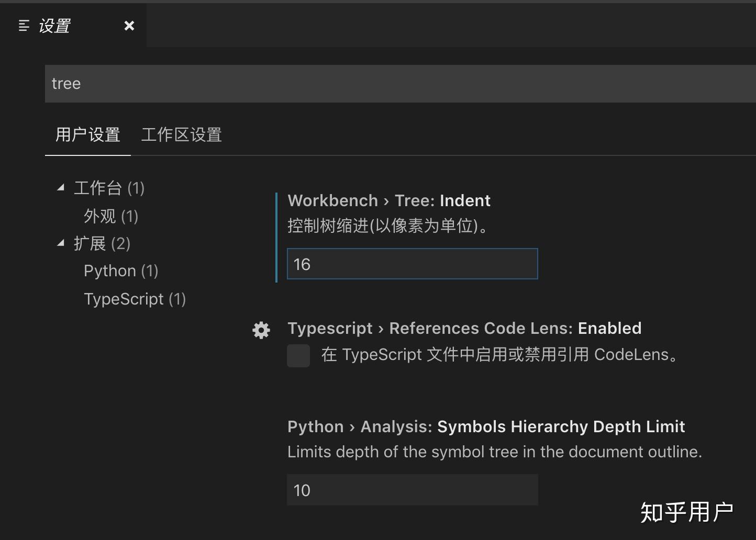Collapse the 扩展 tree section
Viewport: 756px width, 540px height.
tap(61, 243)
